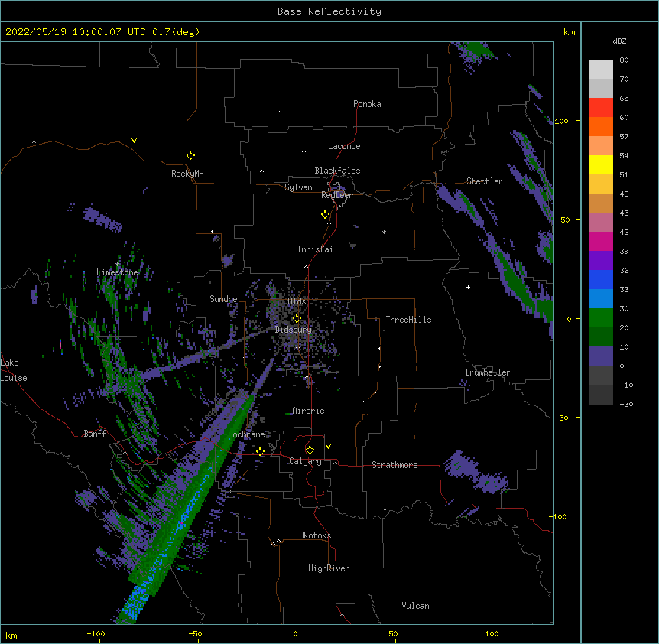
Task: Click the Base_Reflectivity title text
Action: [329, 11]
